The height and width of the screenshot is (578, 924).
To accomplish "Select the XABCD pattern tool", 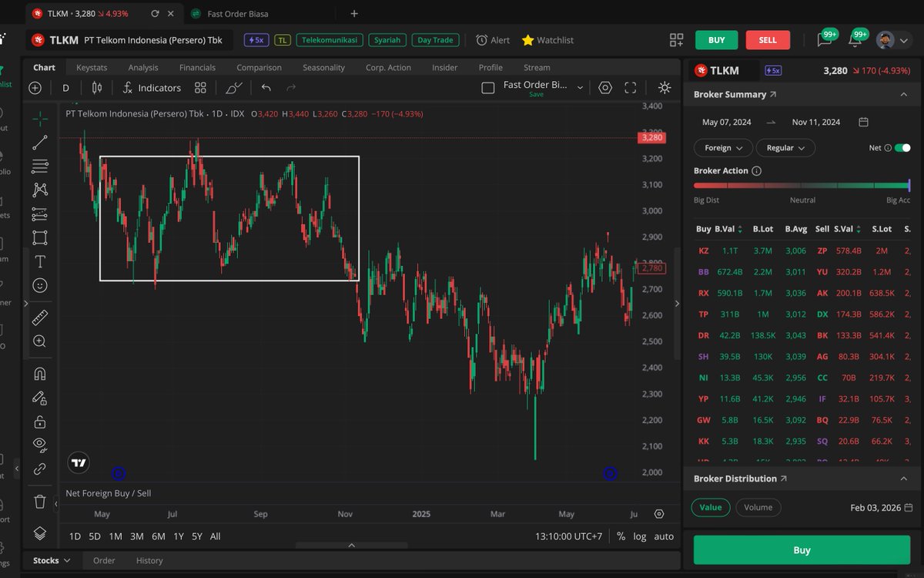I will click(40, 190).
